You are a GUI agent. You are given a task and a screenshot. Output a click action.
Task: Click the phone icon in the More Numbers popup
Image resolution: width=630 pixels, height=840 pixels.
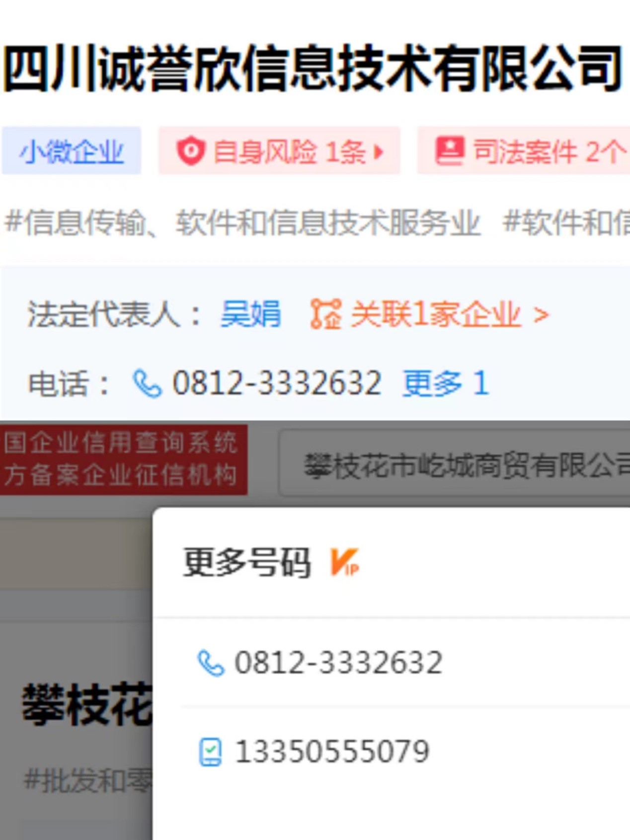point(211,663)
